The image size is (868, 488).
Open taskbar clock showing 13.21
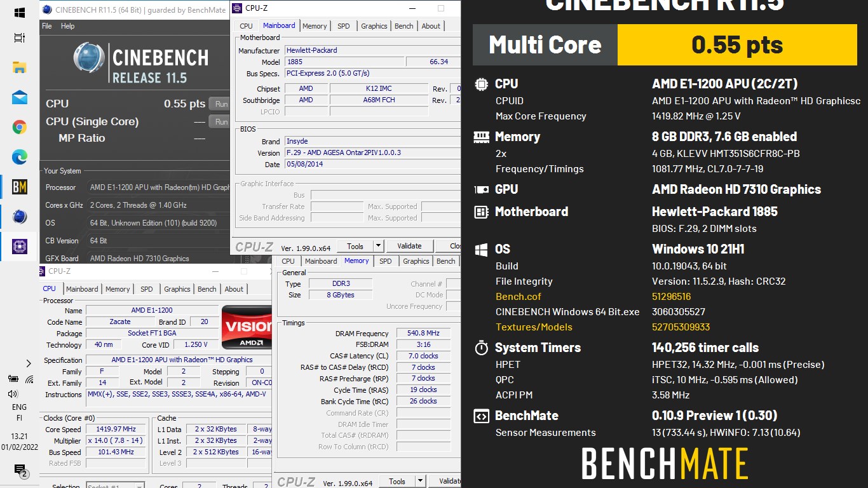pos(20,442)
